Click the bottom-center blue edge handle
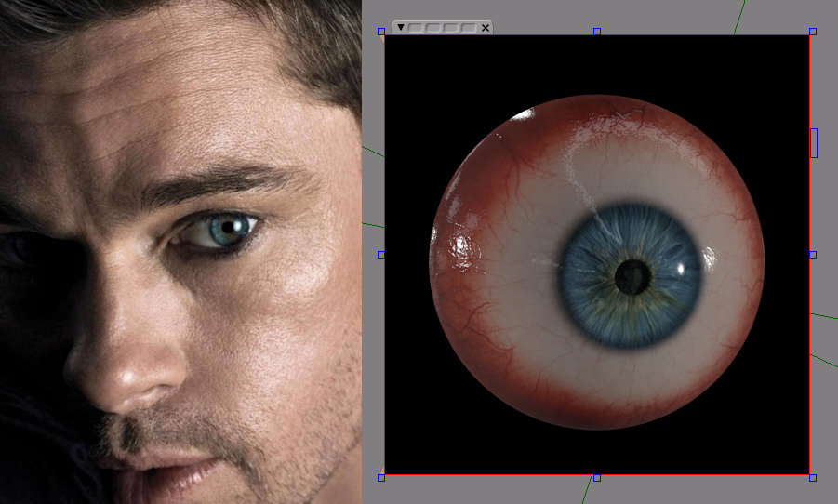This screenshot has height=504, width=838. [x=597, y=478]
